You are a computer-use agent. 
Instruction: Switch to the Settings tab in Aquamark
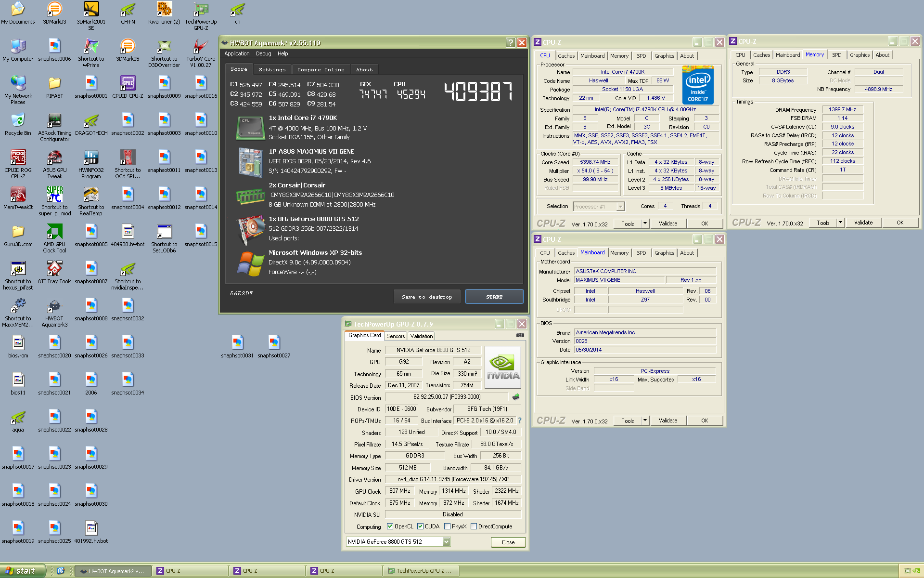coord(272,70)
